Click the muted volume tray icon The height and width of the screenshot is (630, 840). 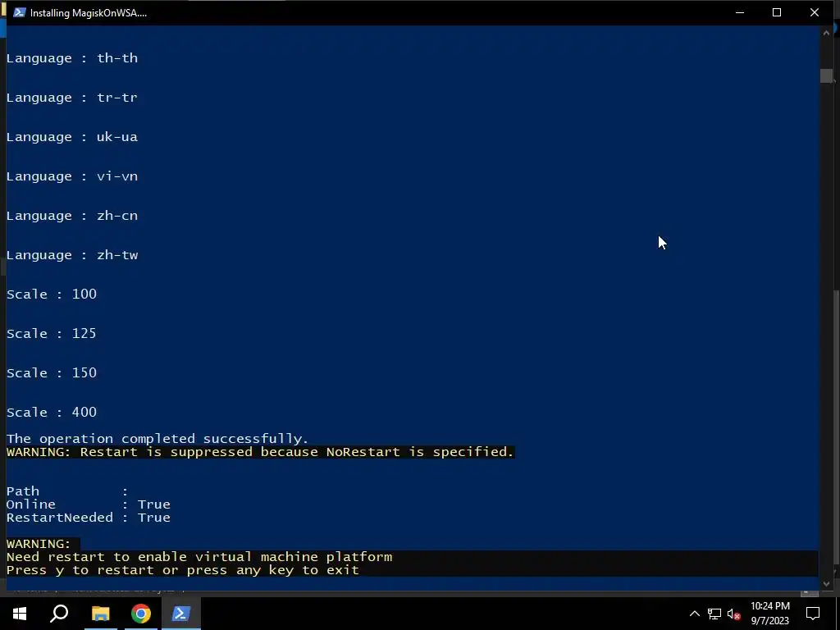pos(733,614)
